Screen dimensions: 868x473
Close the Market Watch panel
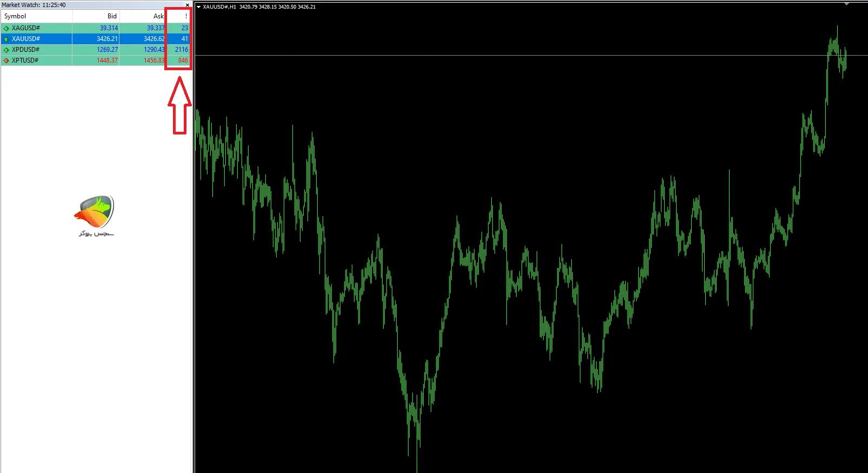tap(188, 5)
